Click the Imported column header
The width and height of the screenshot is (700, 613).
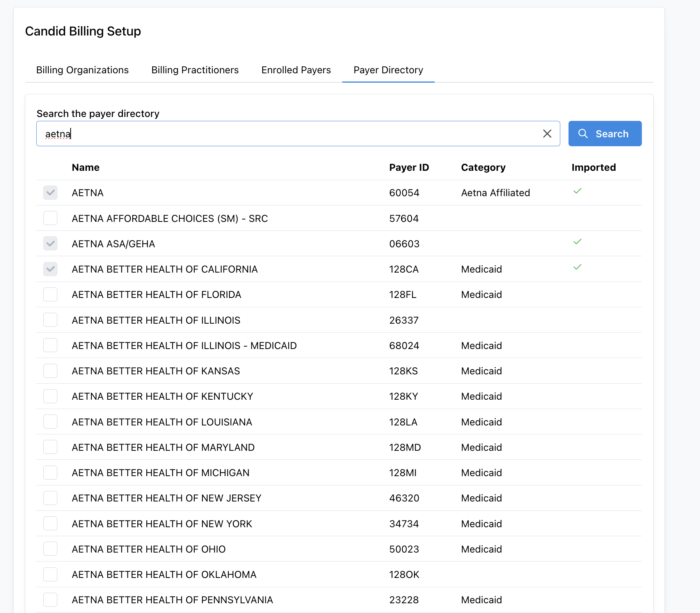(593, 167)
